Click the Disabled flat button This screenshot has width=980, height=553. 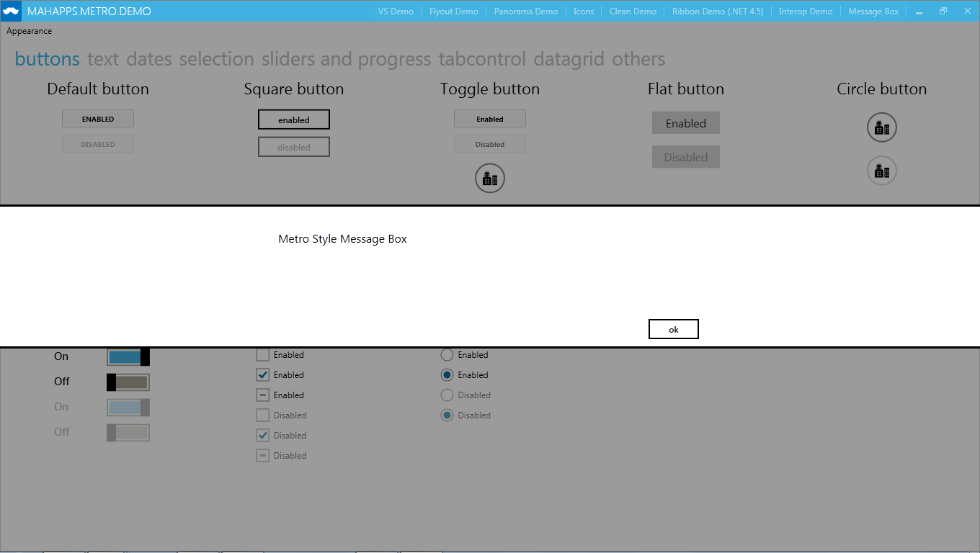pyautogui.click(x=686, y=157)
